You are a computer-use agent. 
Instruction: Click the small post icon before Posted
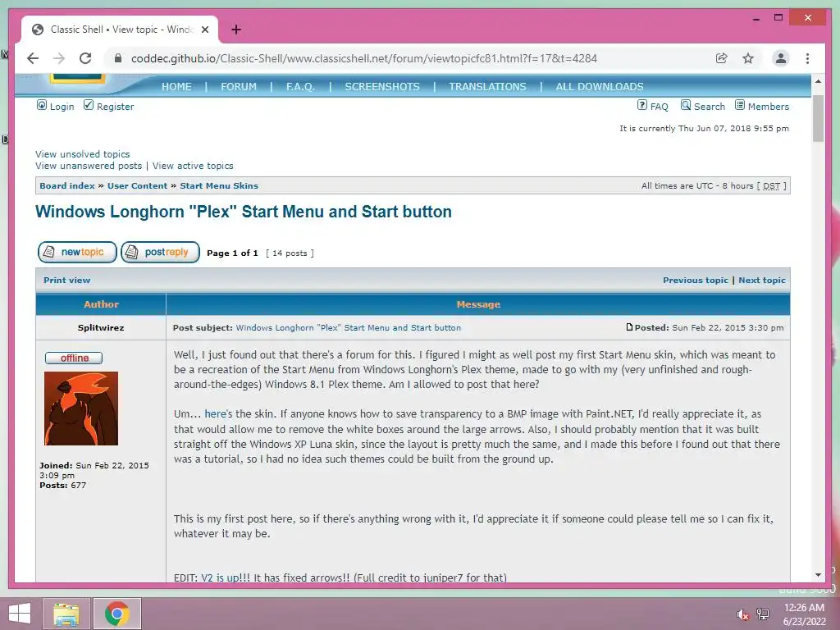tap(629, 326)
